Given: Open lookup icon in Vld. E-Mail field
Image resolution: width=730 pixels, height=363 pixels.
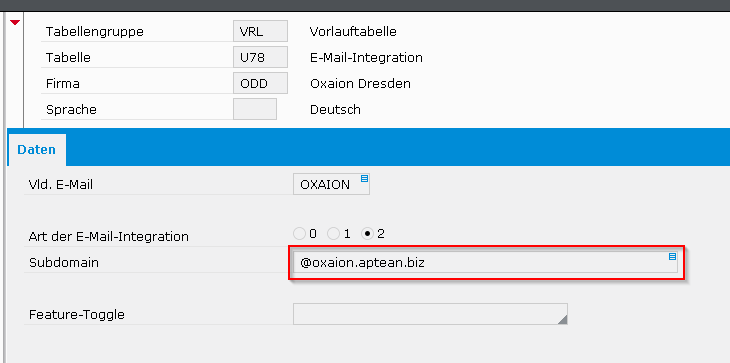Looking at the screenshot, I should pyautogui.click(x=365, y=178).
